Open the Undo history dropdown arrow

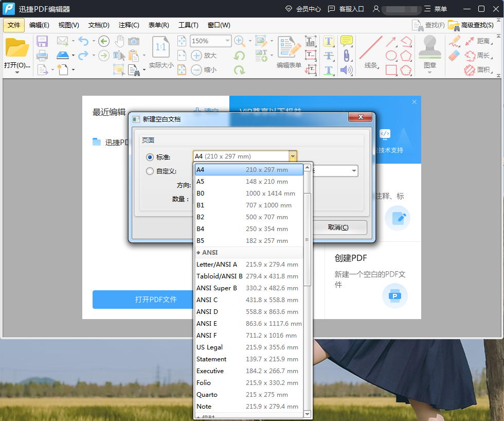pos(94,41)
